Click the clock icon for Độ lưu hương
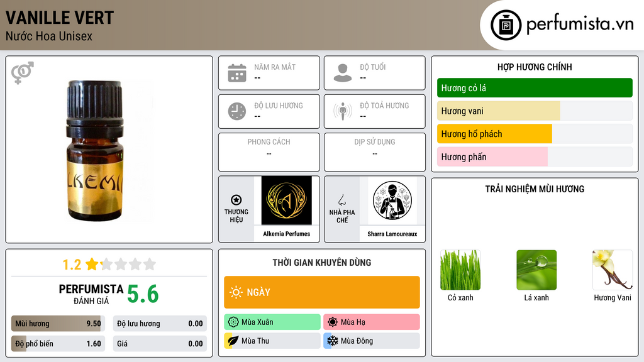 [x=237, y=111]
